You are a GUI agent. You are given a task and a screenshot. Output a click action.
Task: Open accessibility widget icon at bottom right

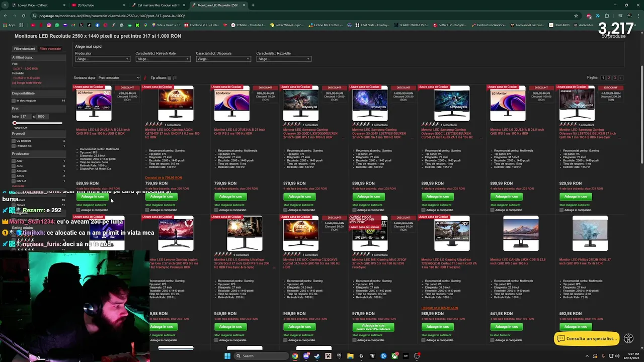[628, 338]
